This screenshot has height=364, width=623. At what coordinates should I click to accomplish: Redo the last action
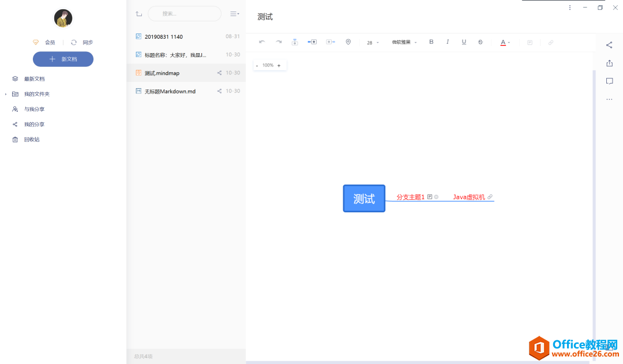coord(279,42)
